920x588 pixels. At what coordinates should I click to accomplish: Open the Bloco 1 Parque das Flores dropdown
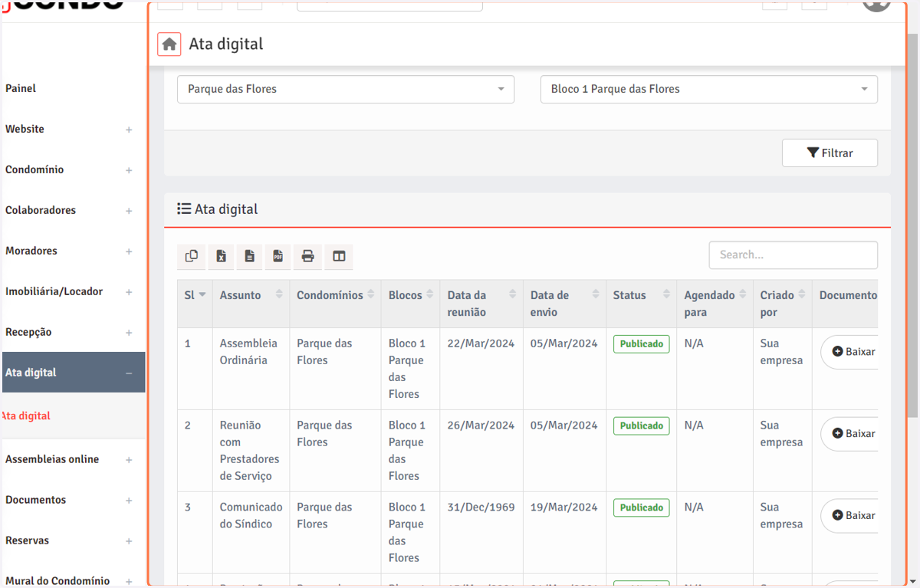[709, 89]
